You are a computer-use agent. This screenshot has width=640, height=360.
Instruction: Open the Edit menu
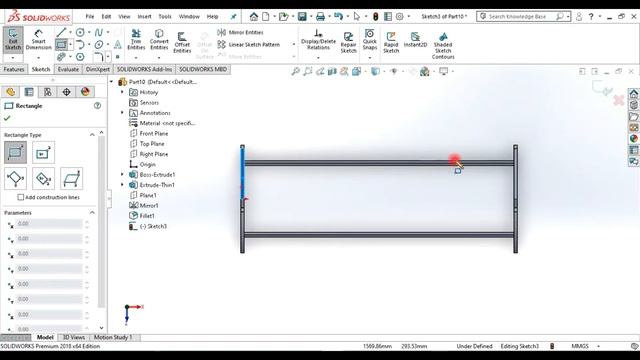click(x=106, y=17)
